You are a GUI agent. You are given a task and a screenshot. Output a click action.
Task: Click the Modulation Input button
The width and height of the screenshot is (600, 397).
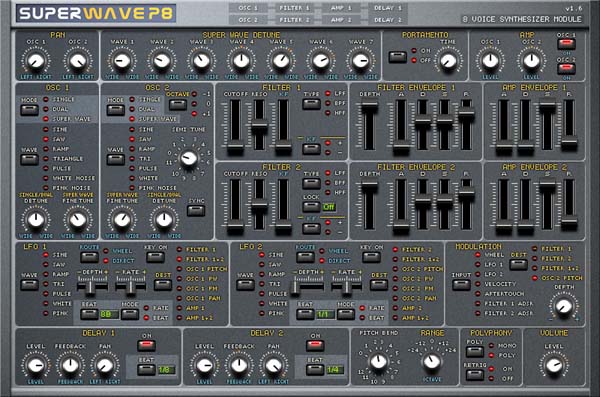461,284
